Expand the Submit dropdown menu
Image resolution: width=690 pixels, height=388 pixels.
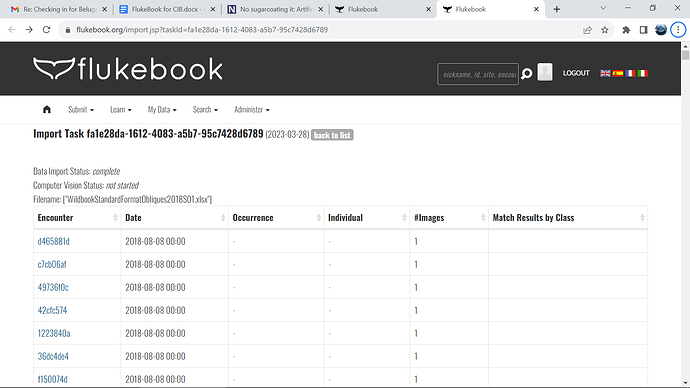click(x=81, y=110)
